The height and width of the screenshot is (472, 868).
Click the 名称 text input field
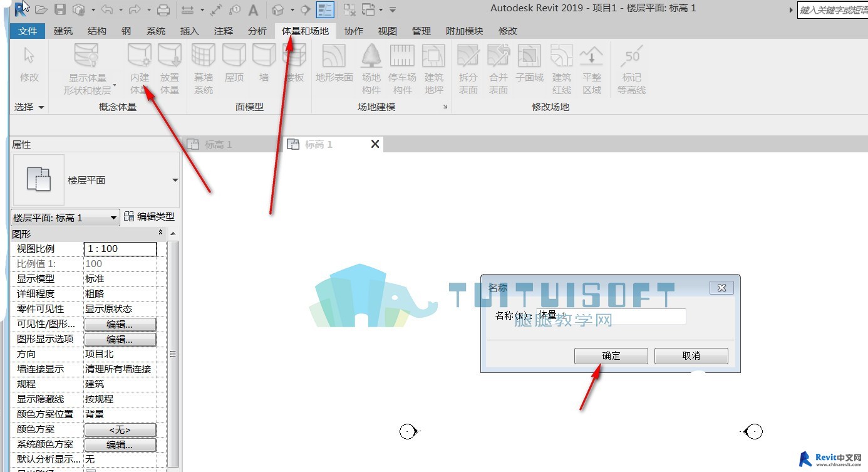611,316
